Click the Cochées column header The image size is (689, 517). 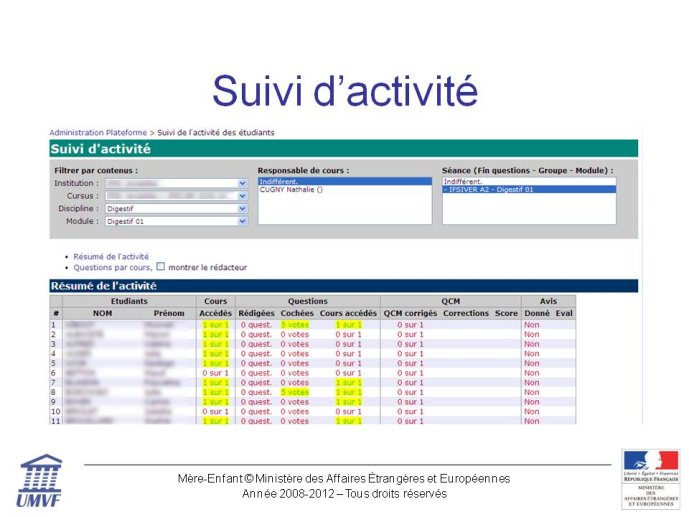(297, 313)
